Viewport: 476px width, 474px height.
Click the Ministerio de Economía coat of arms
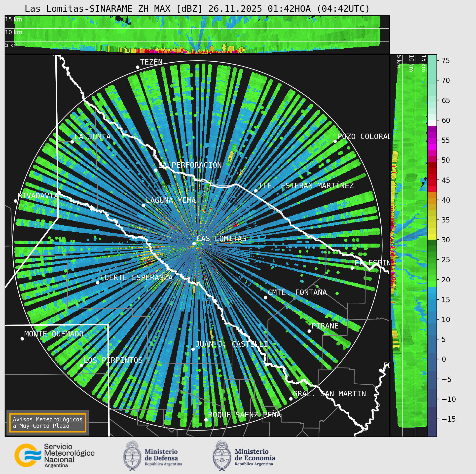tap(222, 456)
